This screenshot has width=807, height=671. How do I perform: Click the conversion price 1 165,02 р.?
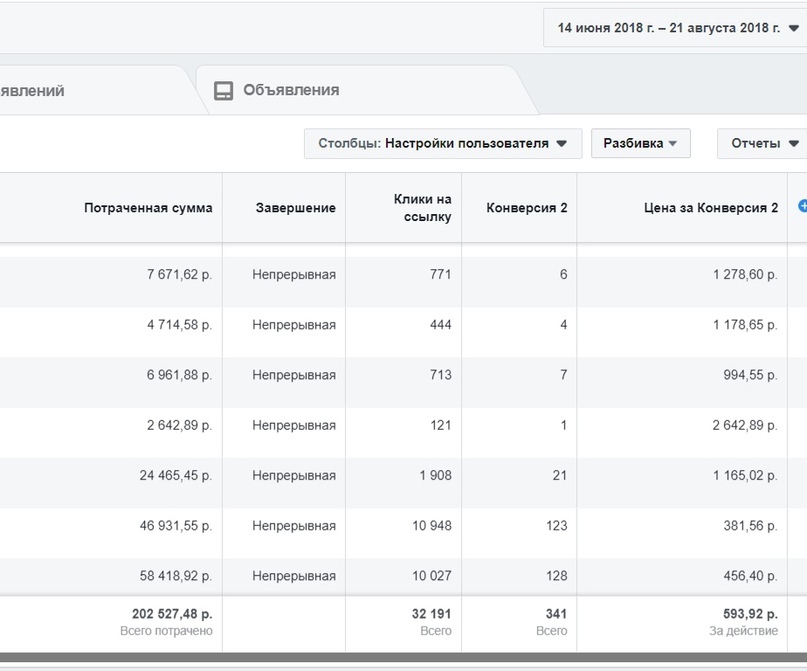tap(745, 475)
